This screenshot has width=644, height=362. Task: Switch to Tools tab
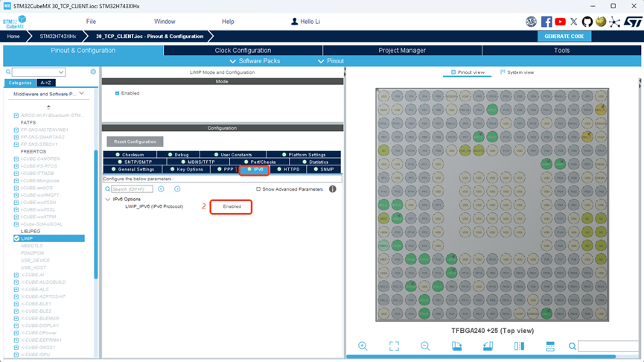point(561,51)
